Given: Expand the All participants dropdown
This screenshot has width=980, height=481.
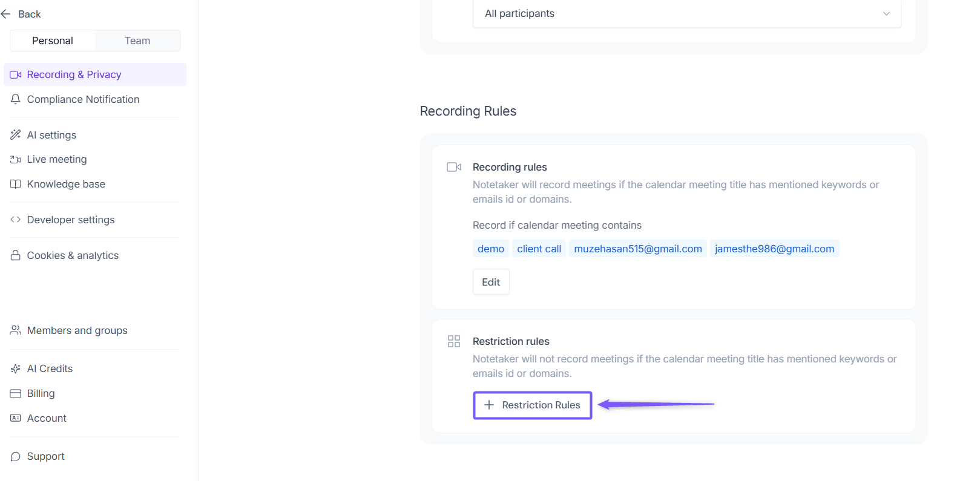Looking at the screenshot, I should tap(686, 14).
